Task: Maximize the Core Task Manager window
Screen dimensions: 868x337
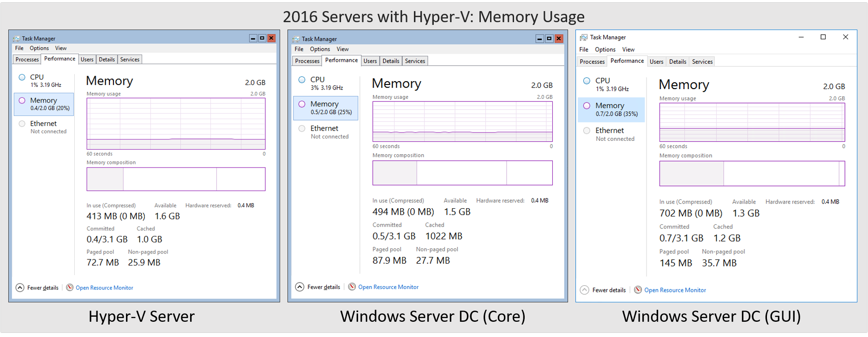Action: click(x=549, y=39)
